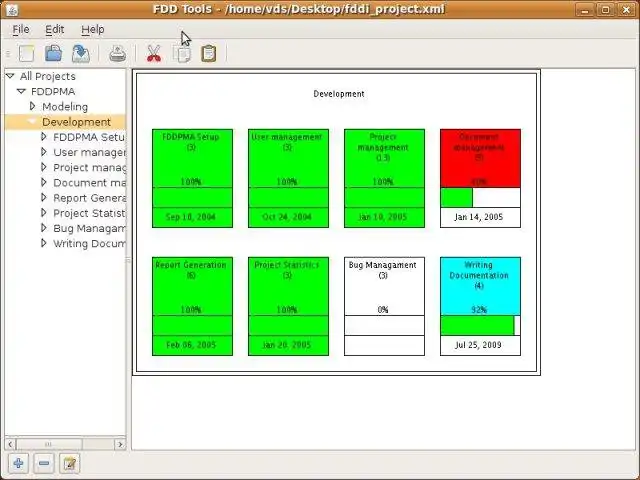Click the Save project toolbar icon

[81, 53]
